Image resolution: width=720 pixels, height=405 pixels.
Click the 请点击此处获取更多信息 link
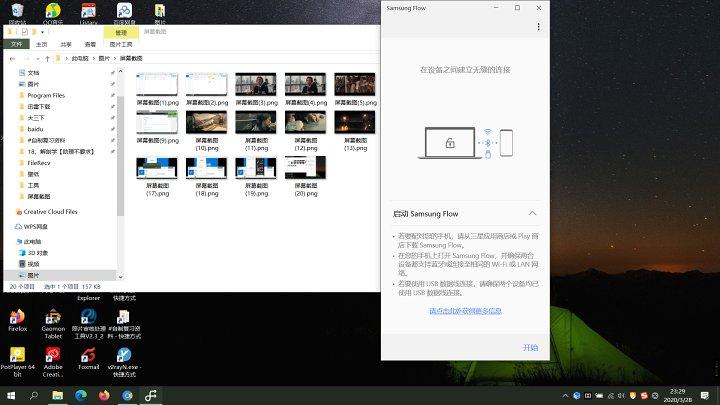click(465, 311)
